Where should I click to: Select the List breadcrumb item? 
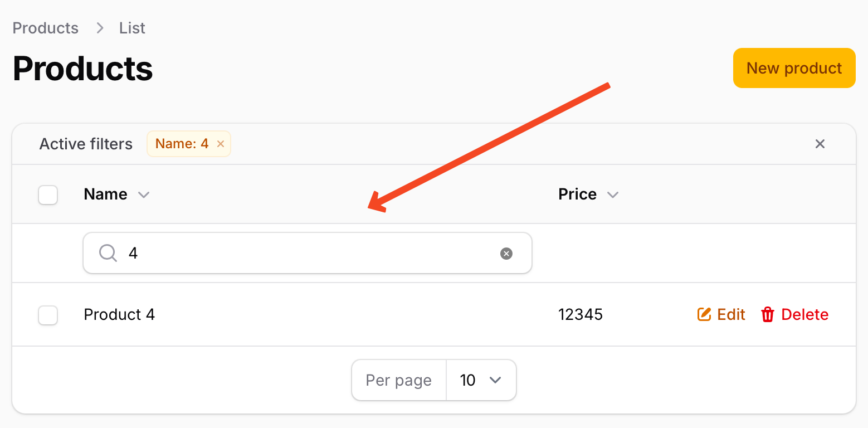coord(132,28)
